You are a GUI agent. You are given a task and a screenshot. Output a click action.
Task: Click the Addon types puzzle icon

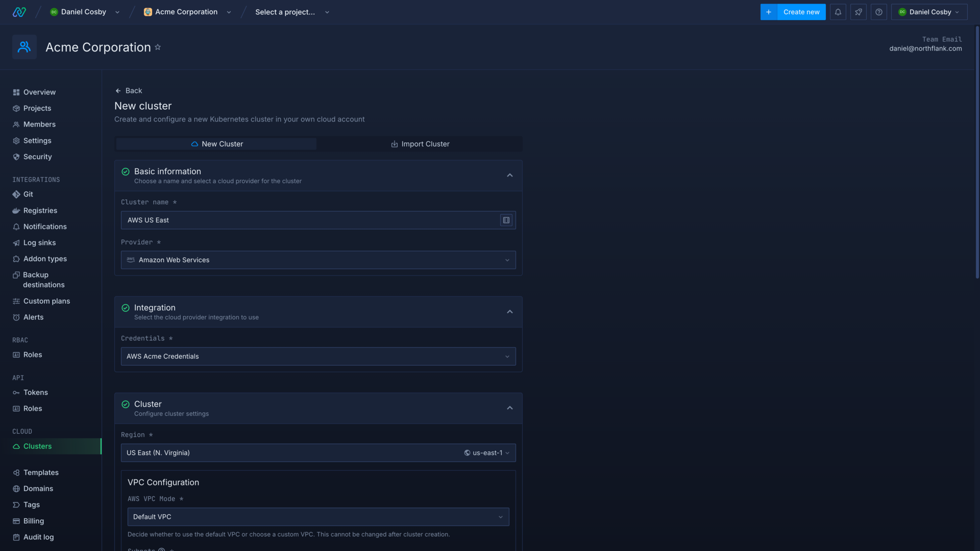pos(16,259)
